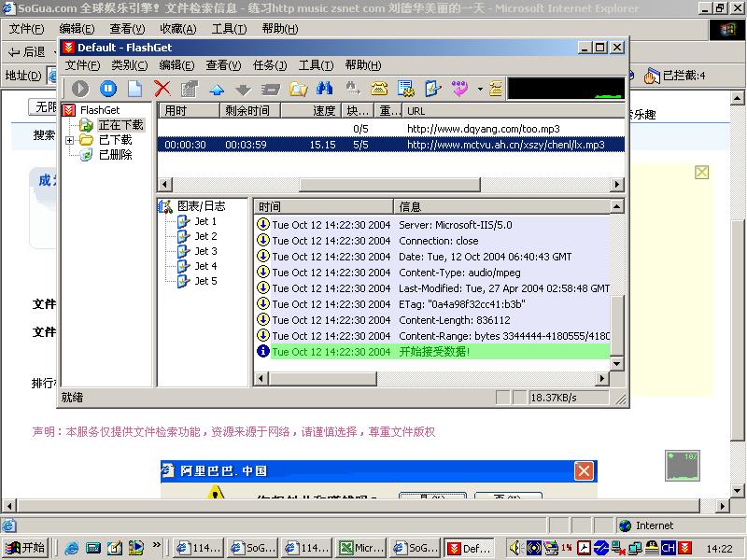
Task: Click the URL column header
Action: pyautogui.click(x=514, y=111)
